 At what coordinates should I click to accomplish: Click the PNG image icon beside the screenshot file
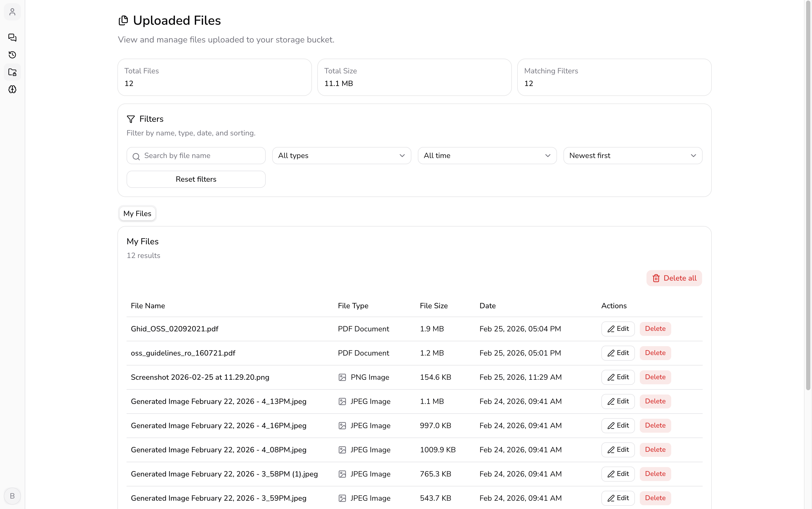coord(342,377)
